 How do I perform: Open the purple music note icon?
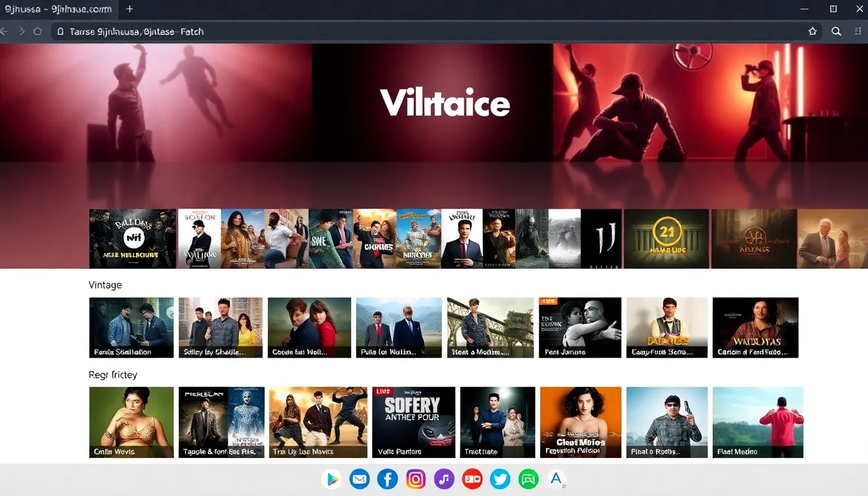[444, 479]
